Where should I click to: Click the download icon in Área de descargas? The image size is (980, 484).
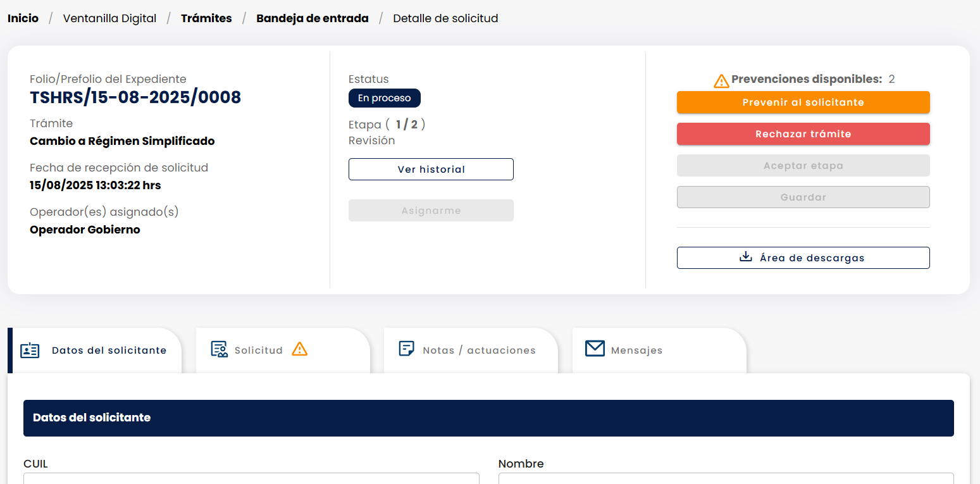(746, 257)
